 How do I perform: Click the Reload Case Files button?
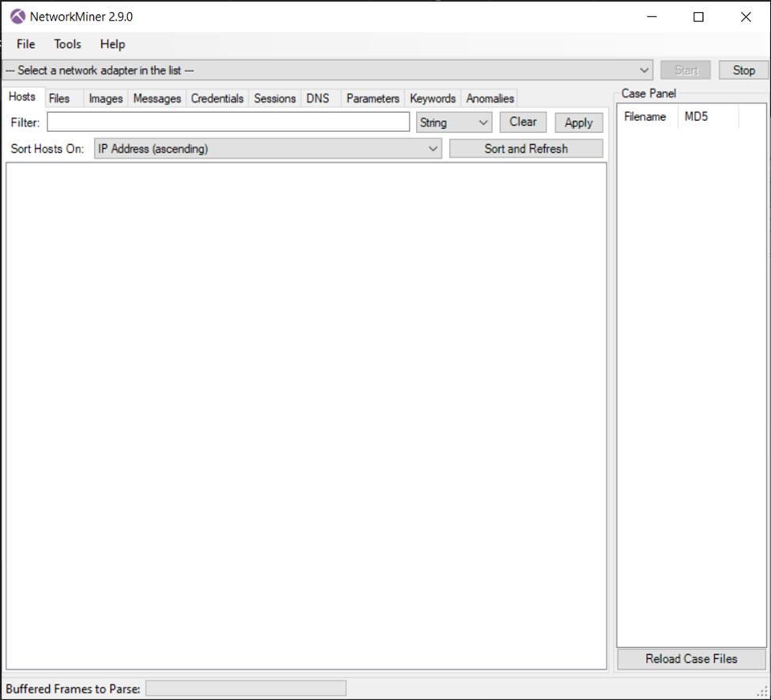tap(691, 659)
